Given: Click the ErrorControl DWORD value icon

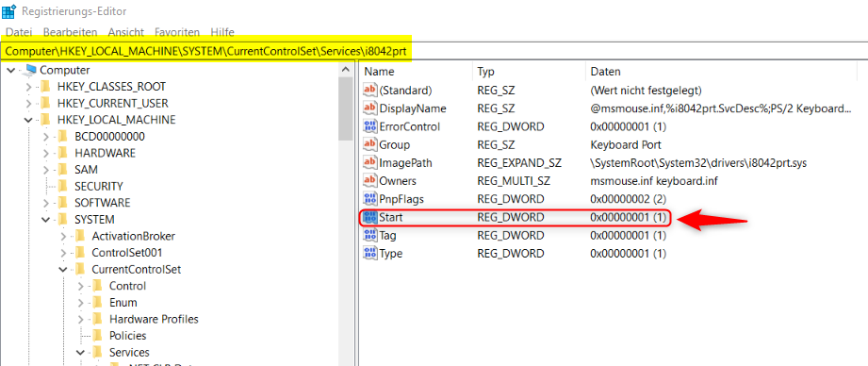Looking at the screenshot, I should tap(369, 126).
